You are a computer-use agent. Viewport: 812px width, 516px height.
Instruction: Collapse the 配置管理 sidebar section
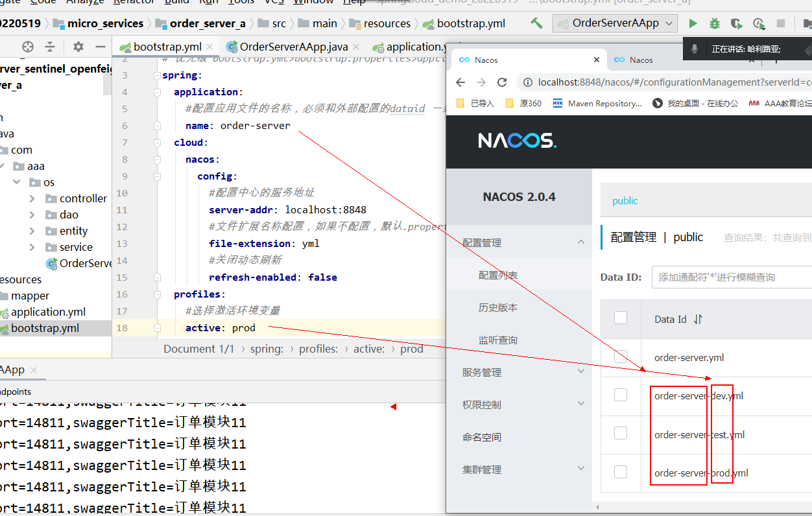[x=581, y=242]
